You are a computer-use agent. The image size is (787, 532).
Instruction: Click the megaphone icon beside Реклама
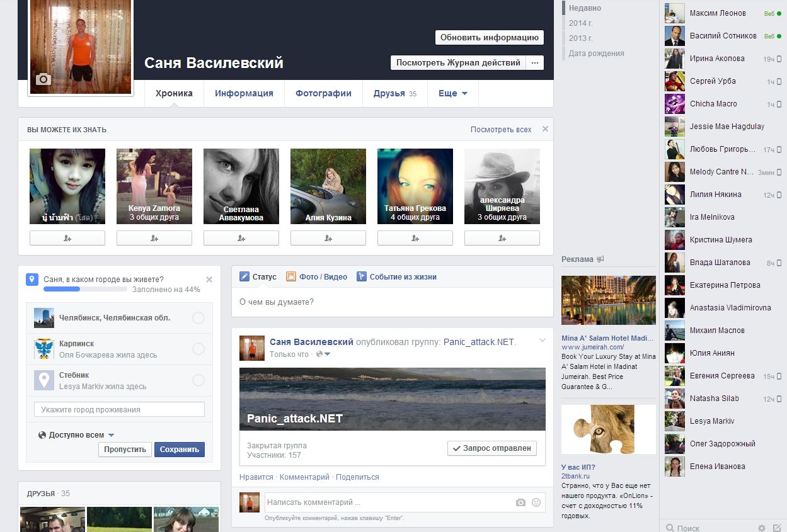pyautogui.click(x=600, y=259)
